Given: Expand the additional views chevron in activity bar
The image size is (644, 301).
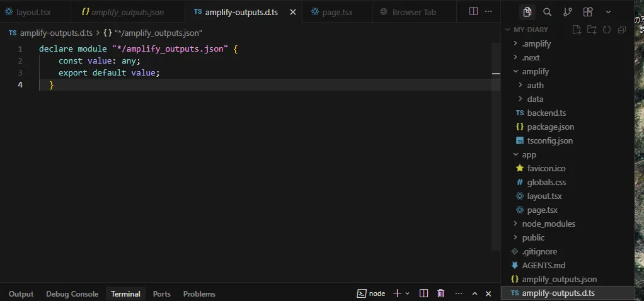Looking at the screenshot, I should (x=607, y=12).
